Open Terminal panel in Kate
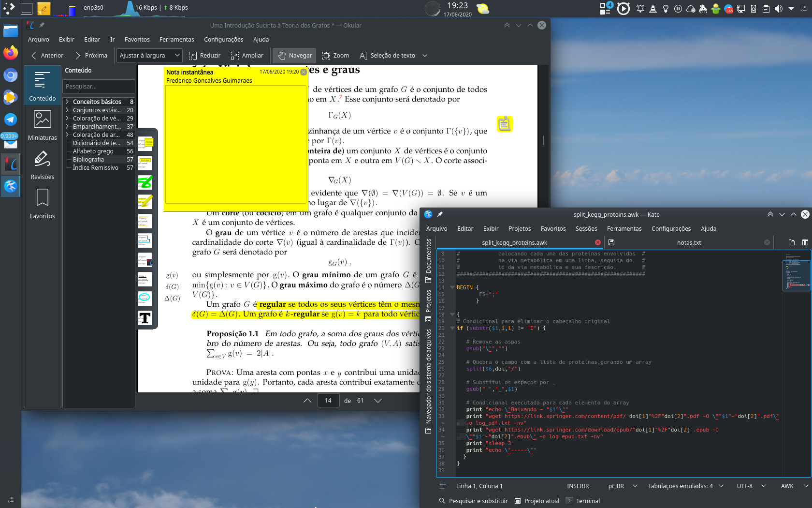 pyautogui.click(x=583, y=501)
